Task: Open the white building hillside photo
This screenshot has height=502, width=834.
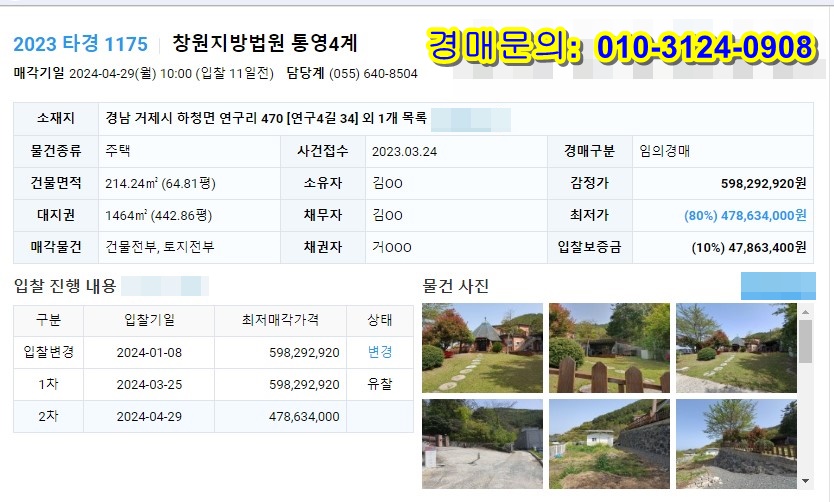Action: pos(609,444)
